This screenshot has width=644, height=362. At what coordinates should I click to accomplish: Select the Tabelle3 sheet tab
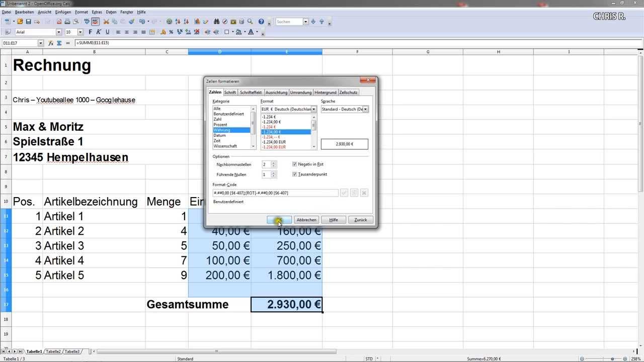click(x=72, y=351)
